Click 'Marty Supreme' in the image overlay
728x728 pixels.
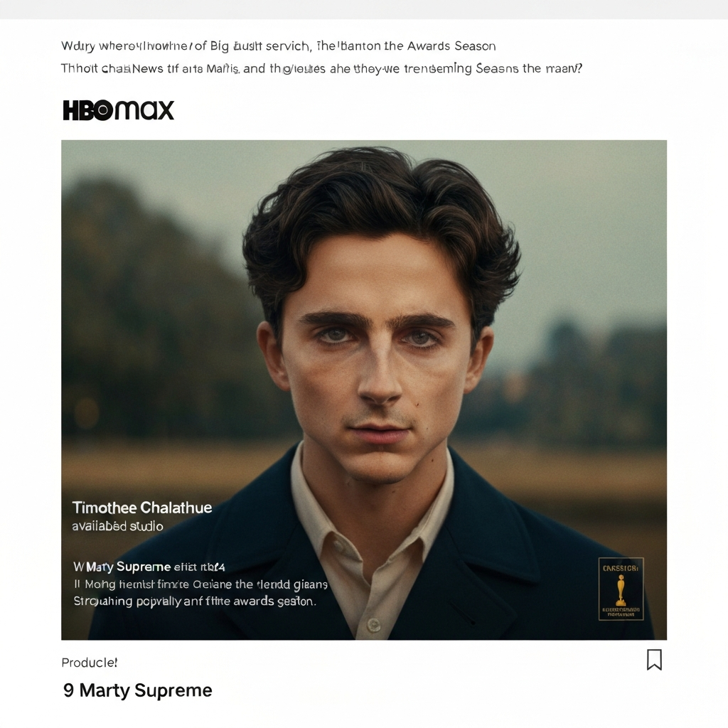coord(129,567)
